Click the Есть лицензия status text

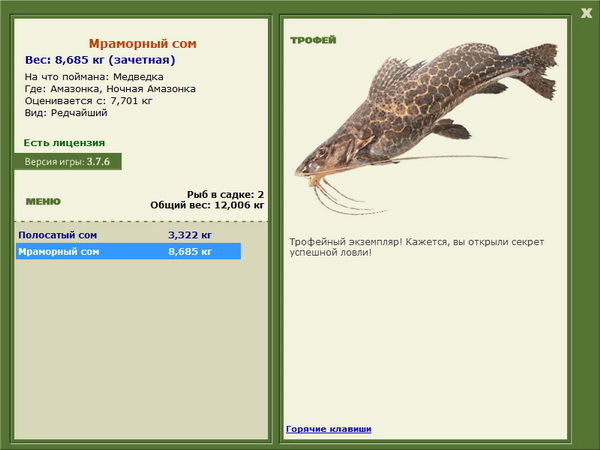click(64, 143)
